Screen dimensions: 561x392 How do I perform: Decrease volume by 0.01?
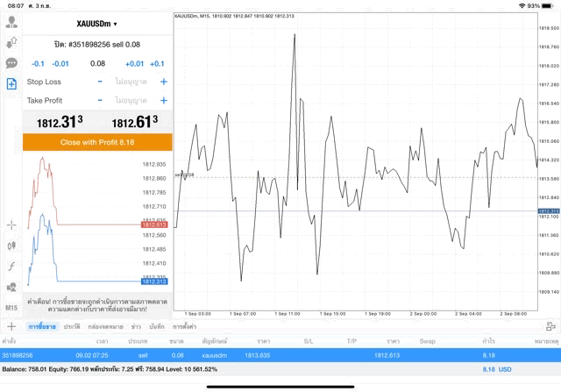pyautogui.click(x=60, y=64)
